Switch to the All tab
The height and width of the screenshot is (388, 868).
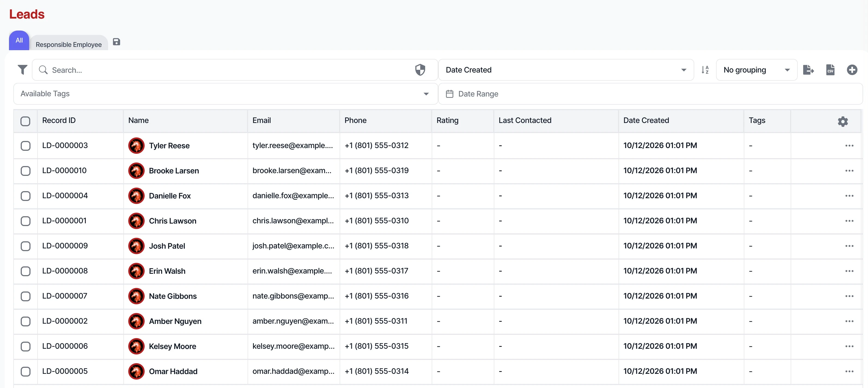tap(19, 40)
